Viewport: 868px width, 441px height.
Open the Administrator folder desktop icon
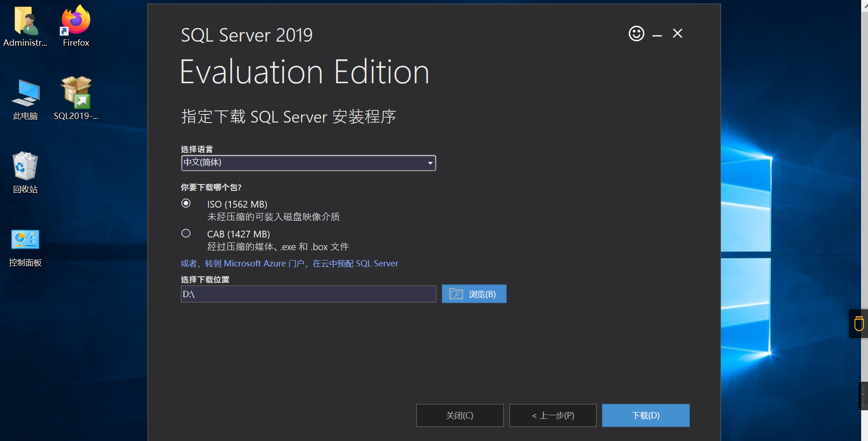25,26
